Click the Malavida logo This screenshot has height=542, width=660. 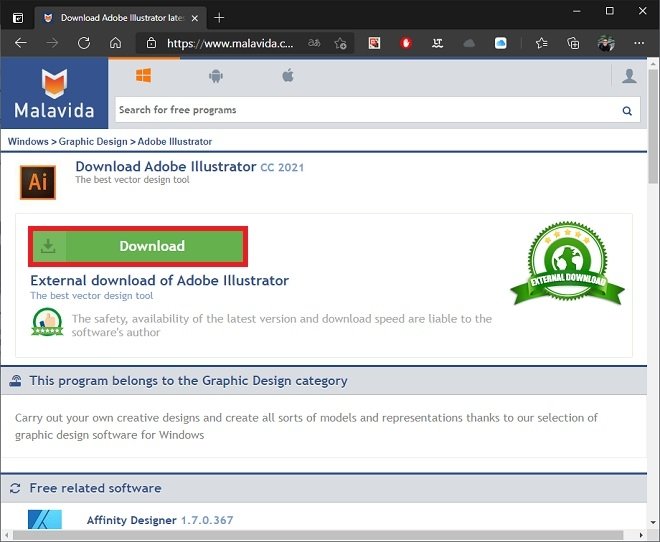(x=54, y=93)
